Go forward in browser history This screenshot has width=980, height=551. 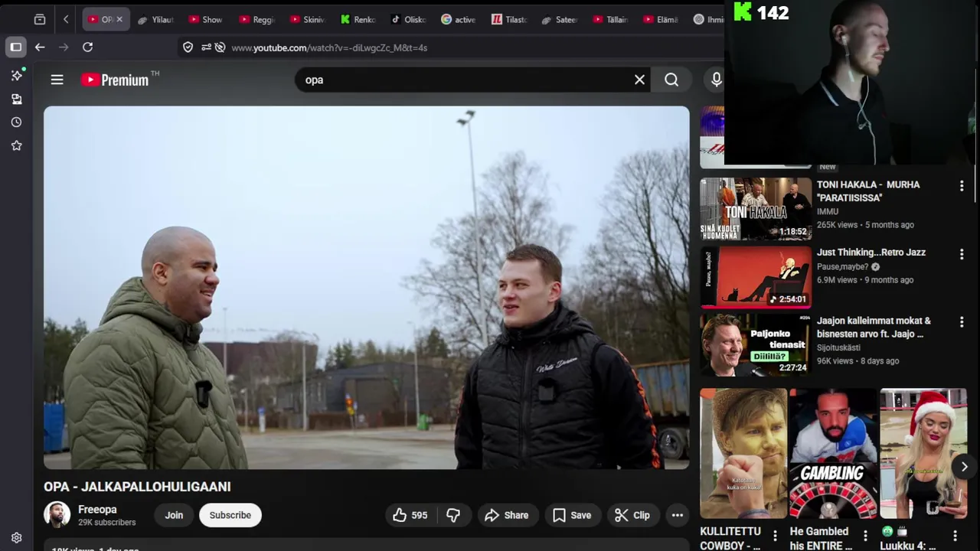[x=64, y=47]
